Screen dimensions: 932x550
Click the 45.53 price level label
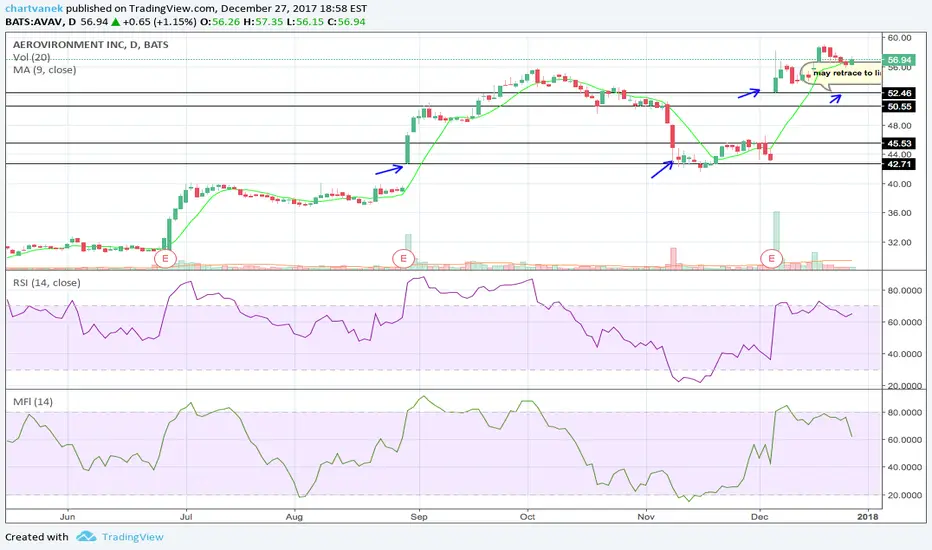click(x=899, y=143)
